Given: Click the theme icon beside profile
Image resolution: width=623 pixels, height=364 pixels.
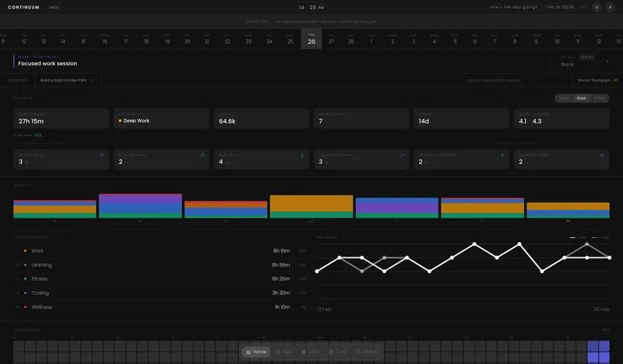Looking at the screenshot, I should coord(596,7).
